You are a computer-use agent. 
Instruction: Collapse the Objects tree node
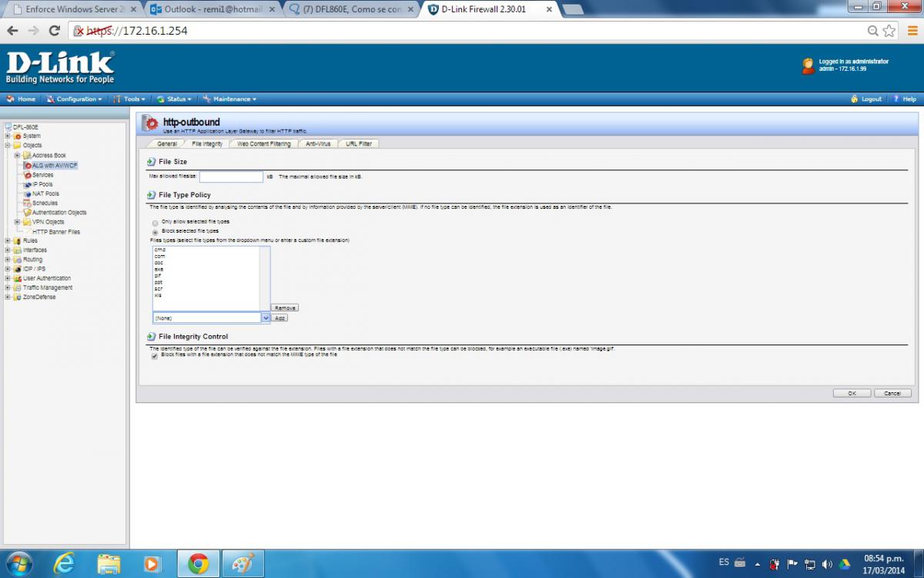tap(8, 146)
